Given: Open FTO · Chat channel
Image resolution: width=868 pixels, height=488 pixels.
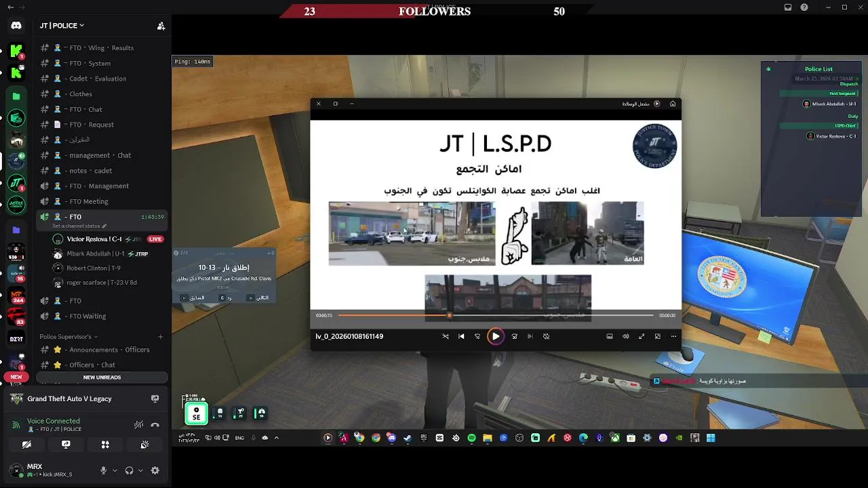Looking at the screenshot, I should point(102,109).
